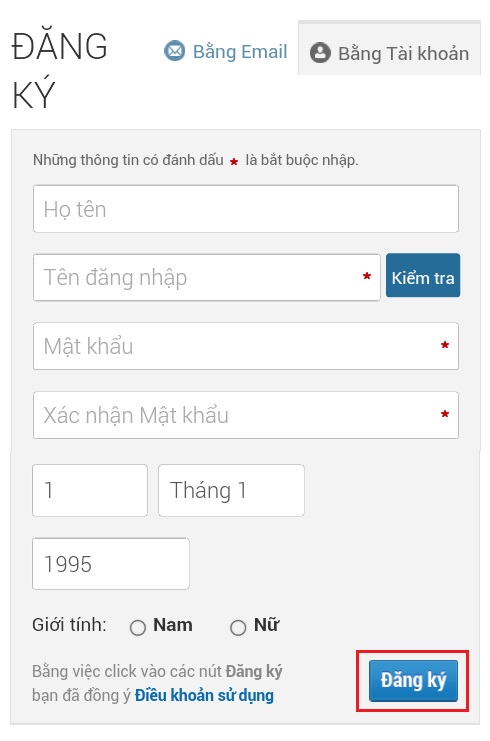The height and width of the screenshot is (741, 490).
Task: Click the red asterisk in Tên đăng nhập field
Action: tap(367, 276)
